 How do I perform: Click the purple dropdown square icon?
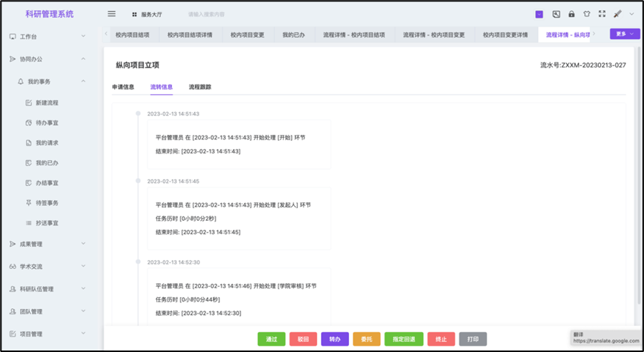539,14
